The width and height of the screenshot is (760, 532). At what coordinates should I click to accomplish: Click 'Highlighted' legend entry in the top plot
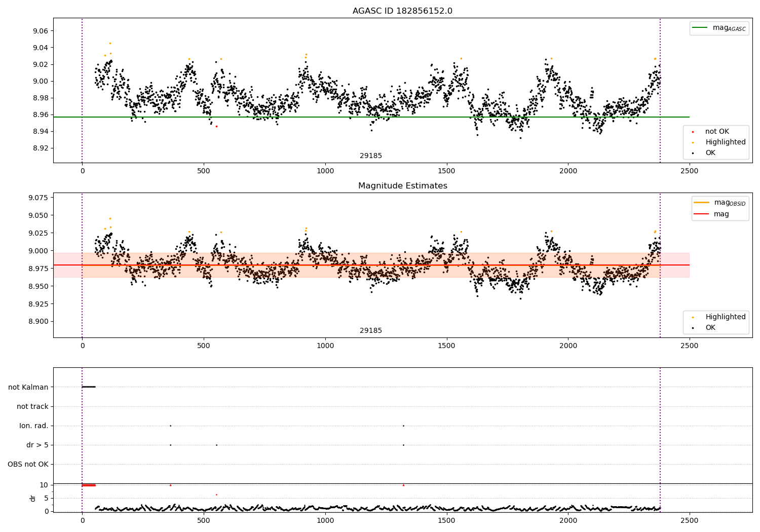point(726,142)
